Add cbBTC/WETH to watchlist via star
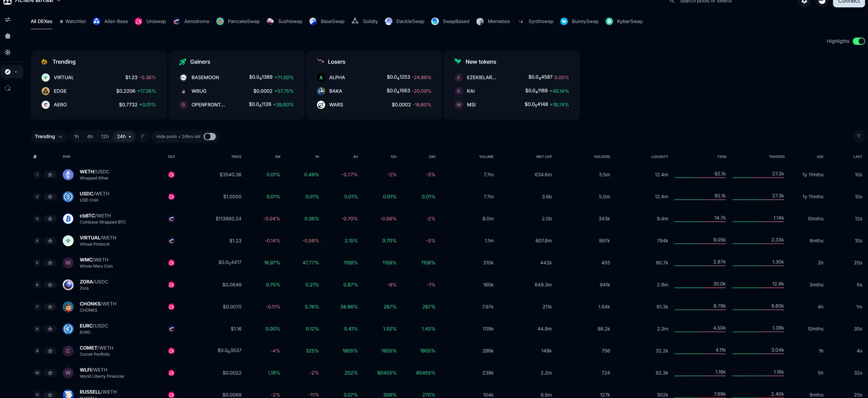Image resolution: width=868 pixels, height=398 pixels. pyautogui.click(x=50, y=219)
